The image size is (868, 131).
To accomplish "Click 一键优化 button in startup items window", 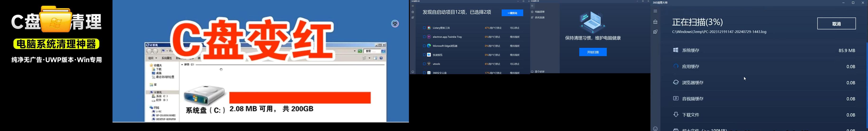I will tap(512, 13).
